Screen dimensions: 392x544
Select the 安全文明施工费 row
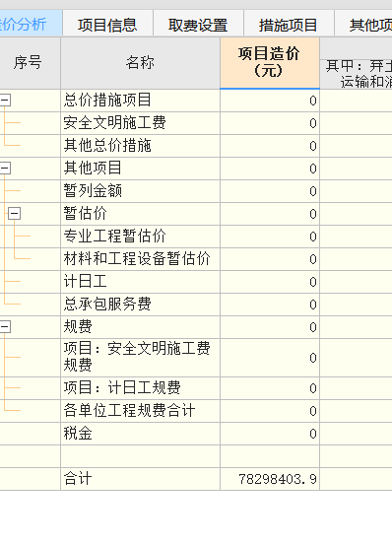(141, 123)
